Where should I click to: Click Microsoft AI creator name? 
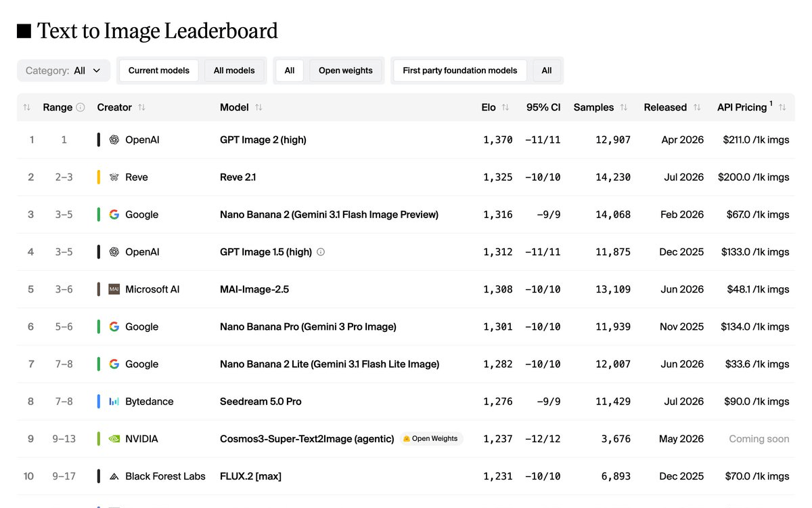pyautogui.click(x=152, y=289)
